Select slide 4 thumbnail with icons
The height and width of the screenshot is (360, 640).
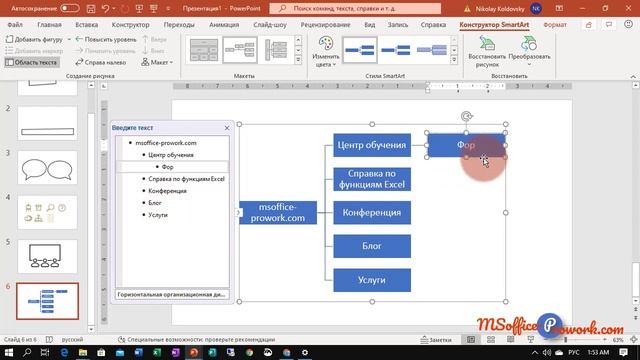click(47, 212)
